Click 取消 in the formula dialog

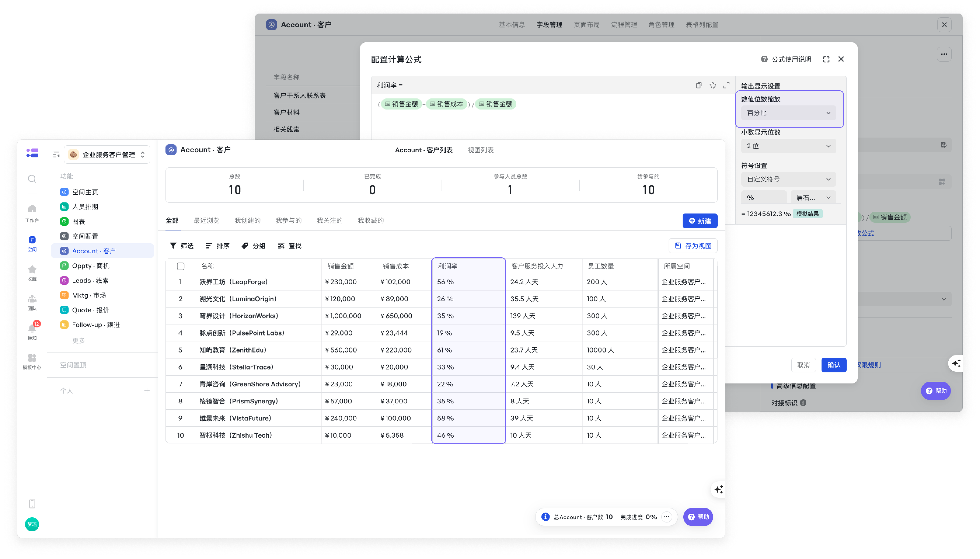tap(803, 365)
